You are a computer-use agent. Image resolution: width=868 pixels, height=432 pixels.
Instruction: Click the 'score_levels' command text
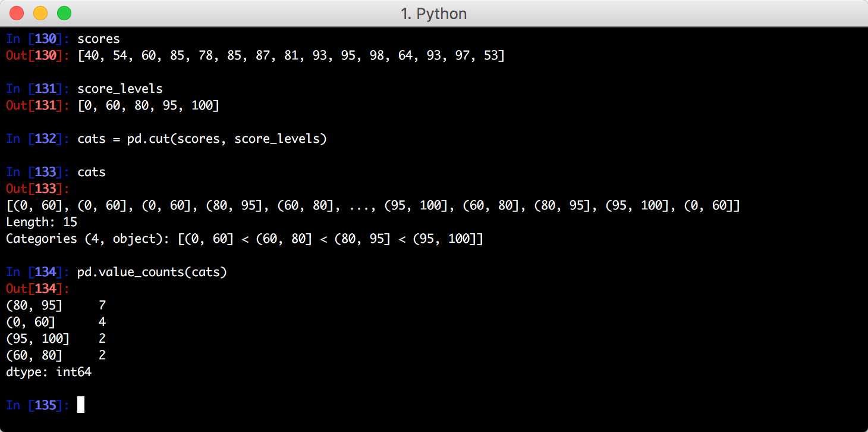pos(119,89)
